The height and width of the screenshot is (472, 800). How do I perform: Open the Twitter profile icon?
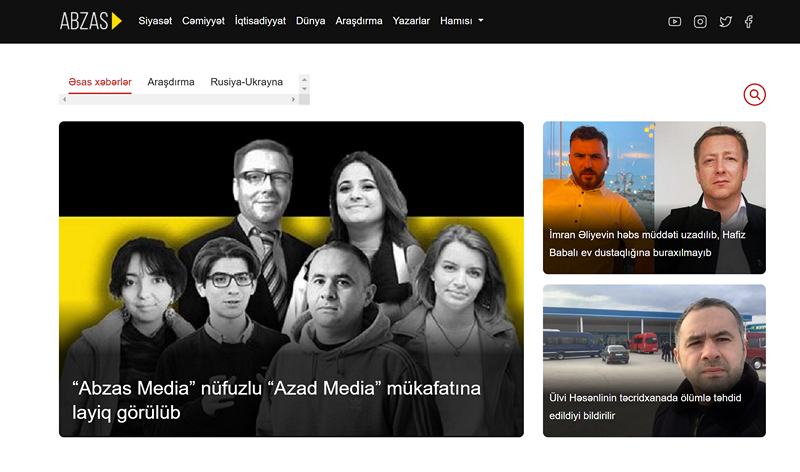click(x=725, y=21)
